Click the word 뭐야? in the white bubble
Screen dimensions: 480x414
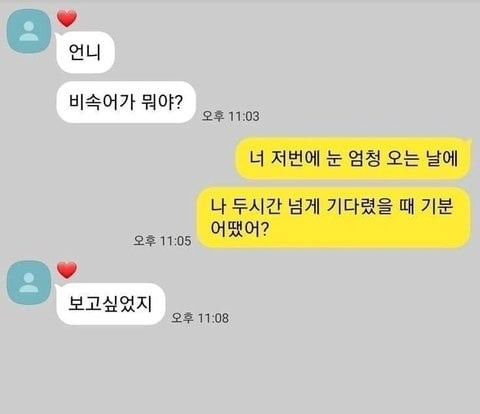pyautogui.click(x=162, y=102)
